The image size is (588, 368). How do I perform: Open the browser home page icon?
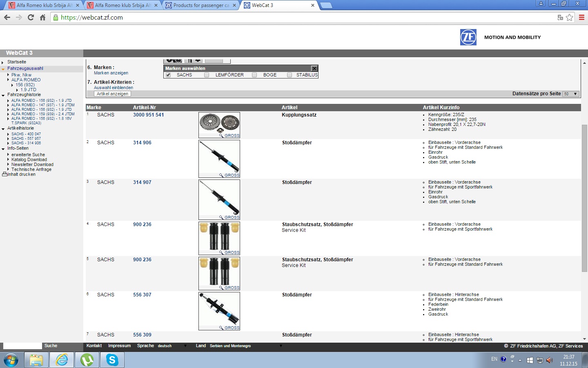42,18
